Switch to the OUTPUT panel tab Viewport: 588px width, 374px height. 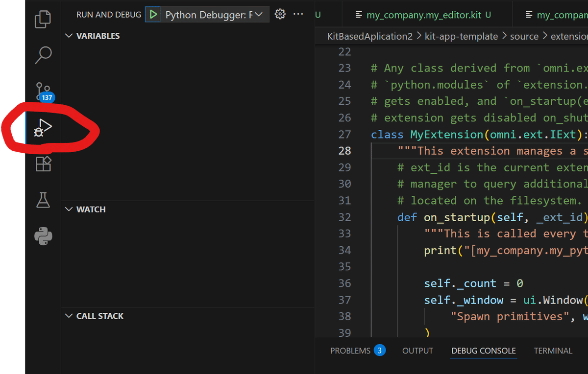coord(417,351)
